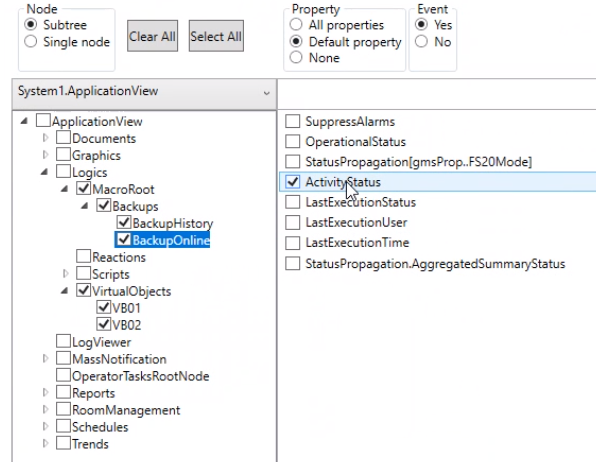Expand the Scripts tree node
The height and width of the screenshot is (462, 596).
coord(66,273)
